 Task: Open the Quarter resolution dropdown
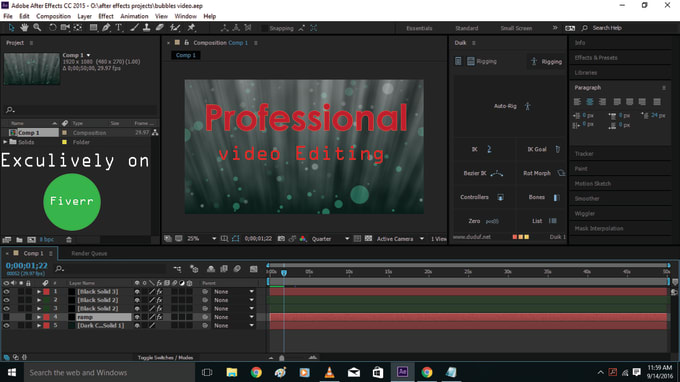point(330,239)
